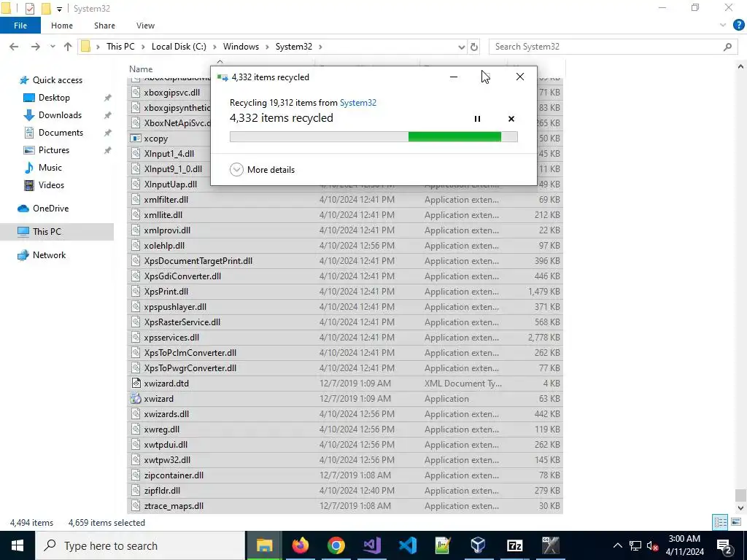Click the taskbar search box
The image size is (747, 560).
pos(140,545)
